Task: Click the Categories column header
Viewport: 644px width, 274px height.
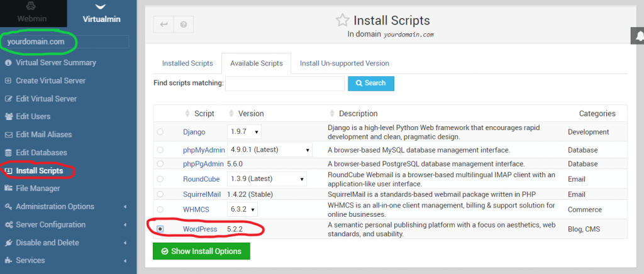Action: 597,114
